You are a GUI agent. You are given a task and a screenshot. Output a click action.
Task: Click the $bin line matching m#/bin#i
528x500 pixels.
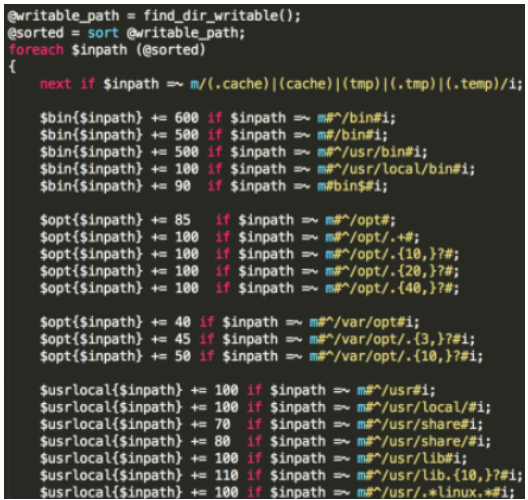pyautogui.click(x=213, y=135)
